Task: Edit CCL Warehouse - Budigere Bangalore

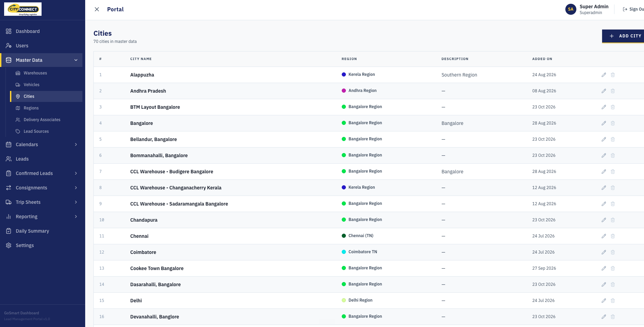Action: tap(604, 172)
